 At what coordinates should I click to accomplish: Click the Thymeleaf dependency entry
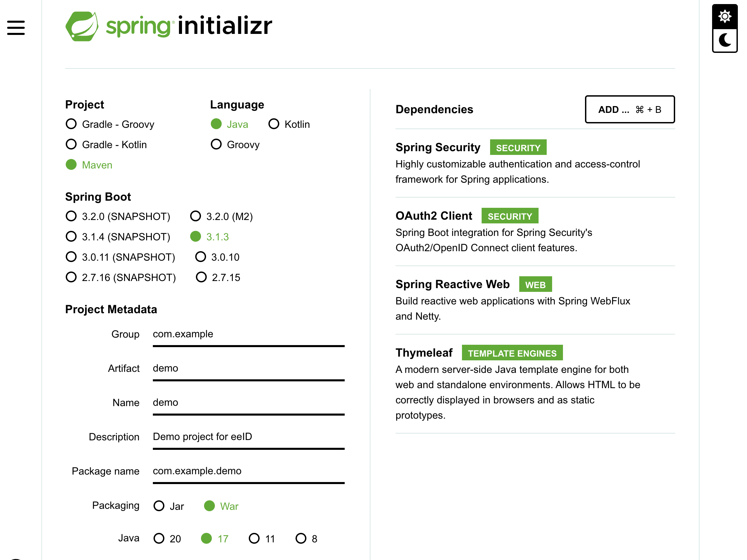pos(535,384)
